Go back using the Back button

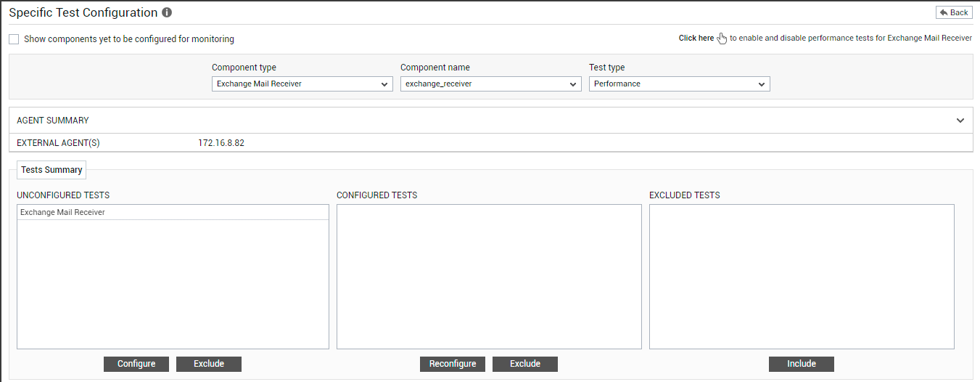(954, 12)
